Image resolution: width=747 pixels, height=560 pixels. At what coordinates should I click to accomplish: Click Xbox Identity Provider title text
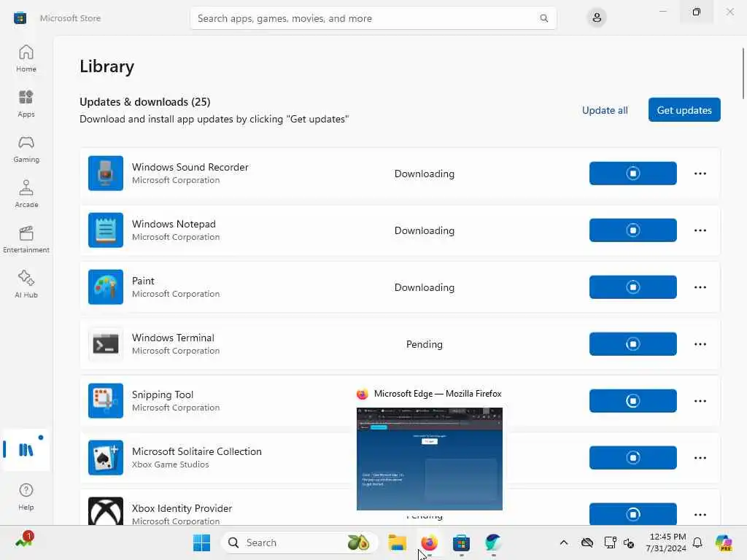point(182,508)
